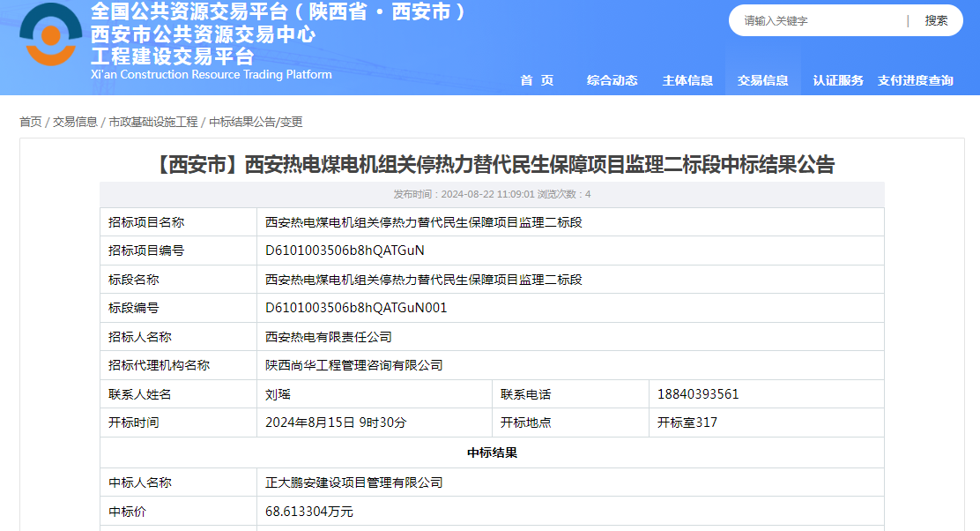Select 认证服务 in the top menu
This screenshot has height=531, width=980.
[x=837, y=80]
